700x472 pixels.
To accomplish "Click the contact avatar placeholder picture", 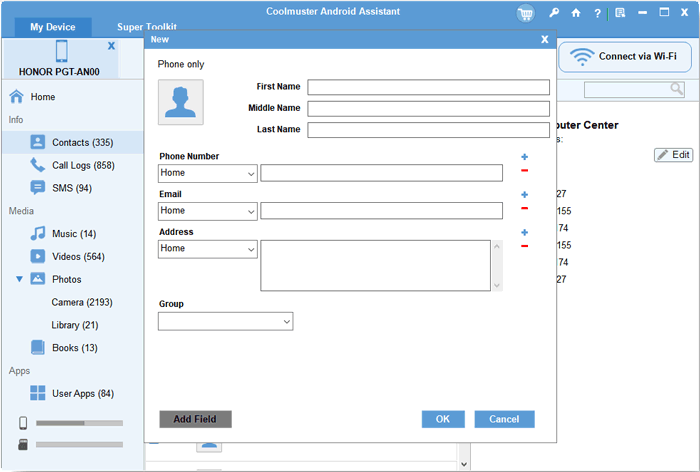I will [x=181, y=102].
